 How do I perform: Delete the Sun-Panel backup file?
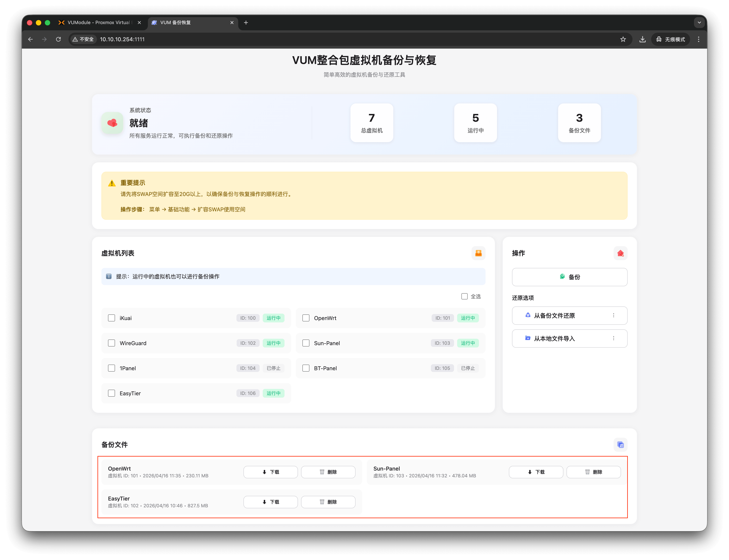[x=594, y=472]
